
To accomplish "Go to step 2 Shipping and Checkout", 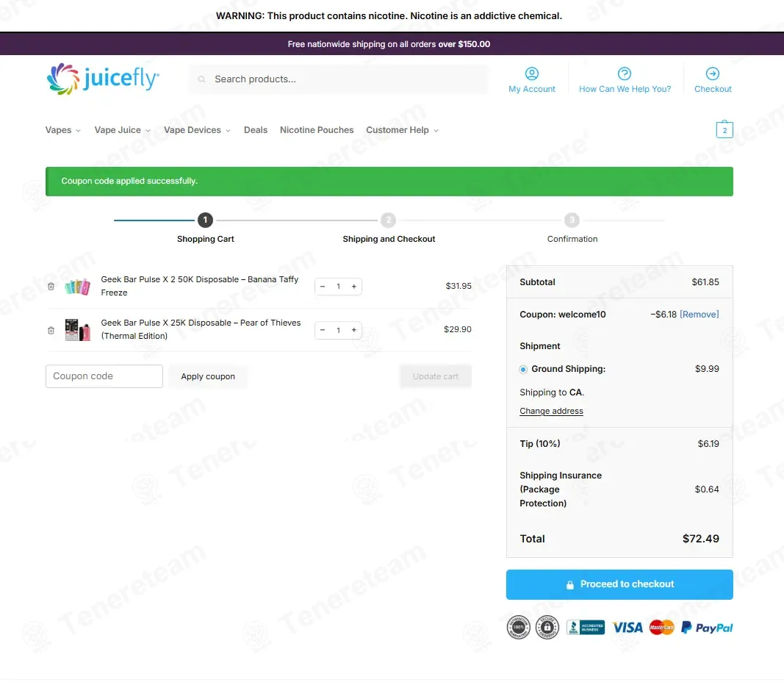I will point(388,220).
